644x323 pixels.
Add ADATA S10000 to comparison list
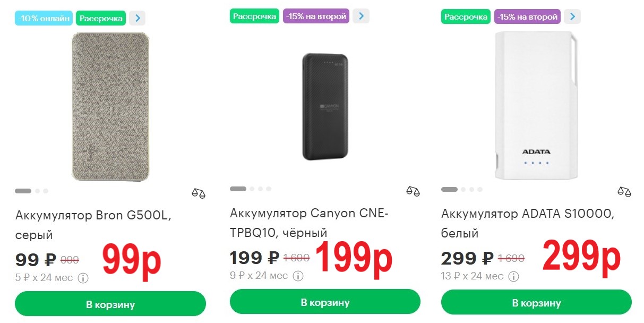coord(624,191)
